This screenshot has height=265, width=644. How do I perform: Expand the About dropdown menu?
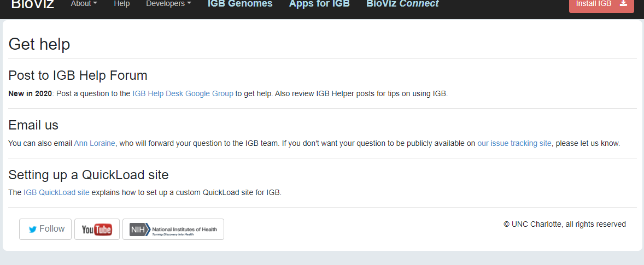[x=84, y=4]
